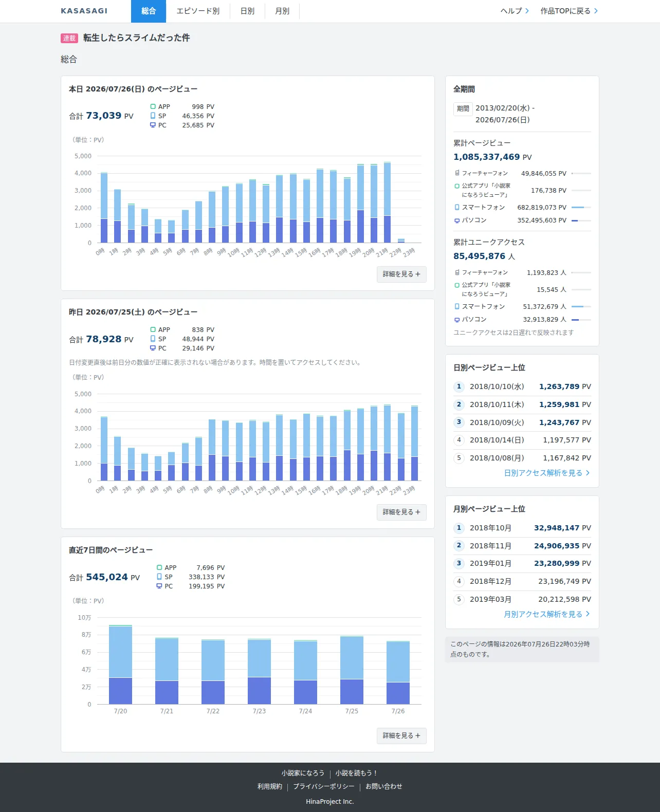
Task: Click the APP legend icon in today's pageviews
Action: tap(153, 106)
